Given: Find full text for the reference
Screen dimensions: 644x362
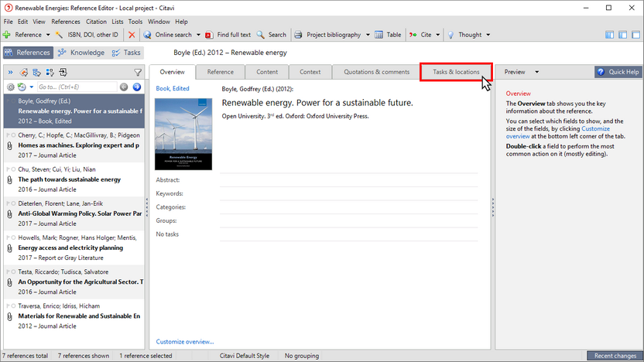Looking at the screenshot, I should 228,35.
